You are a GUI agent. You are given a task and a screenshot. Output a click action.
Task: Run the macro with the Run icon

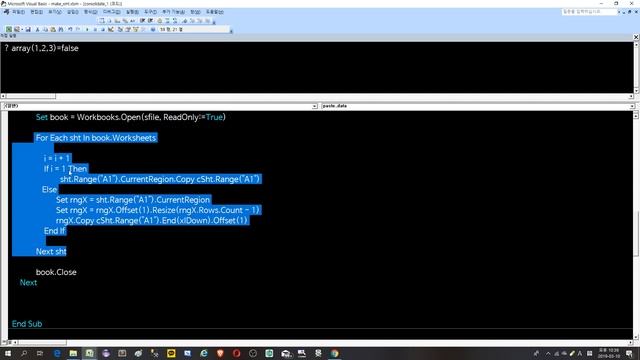click(87, 29)
